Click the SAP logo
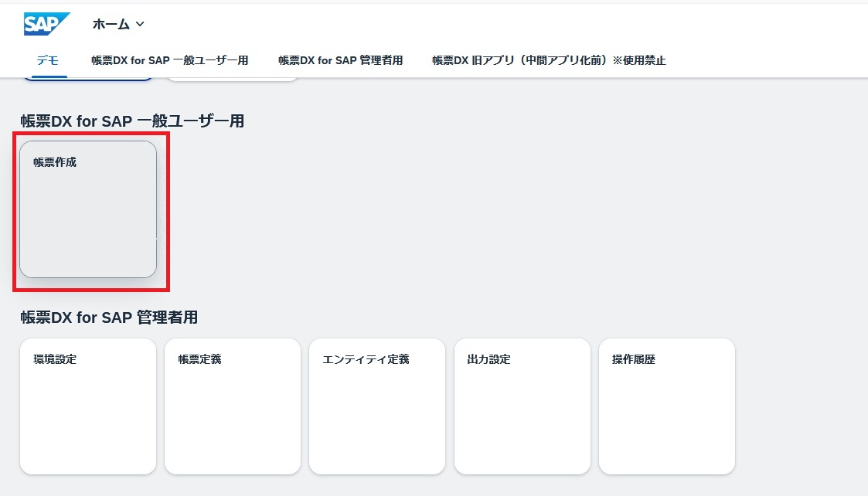 46,24
